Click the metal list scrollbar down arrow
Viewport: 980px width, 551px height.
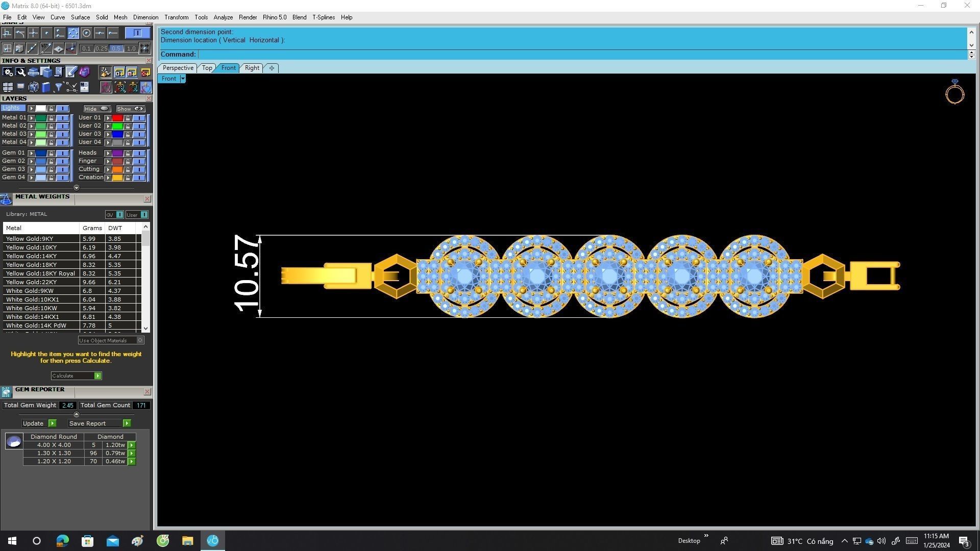tap(146, 329)
